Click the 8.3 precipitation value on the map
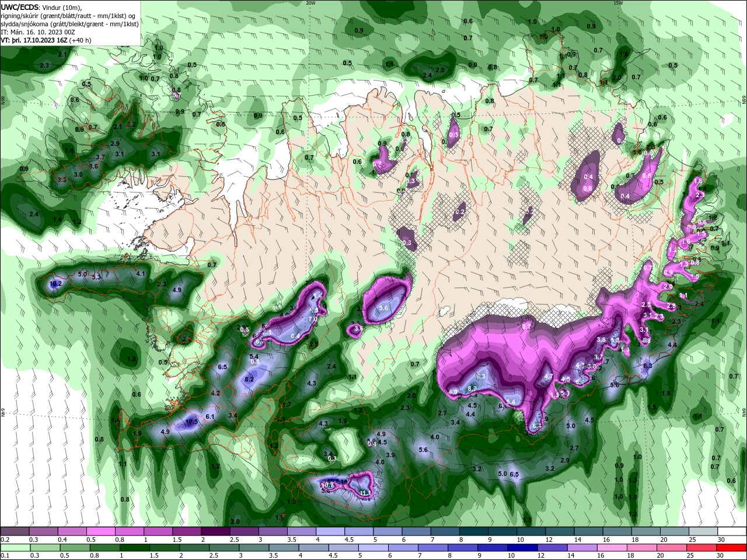The height and width of the screenshot is (560, 747). click(x=647, y=366)
